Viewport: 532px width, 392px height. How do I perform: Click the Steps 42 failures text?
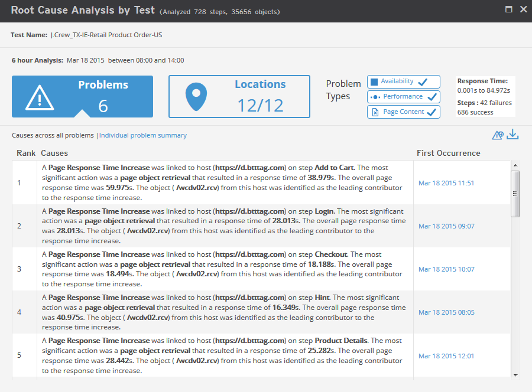pyautogui.click(x=485, y=103)
